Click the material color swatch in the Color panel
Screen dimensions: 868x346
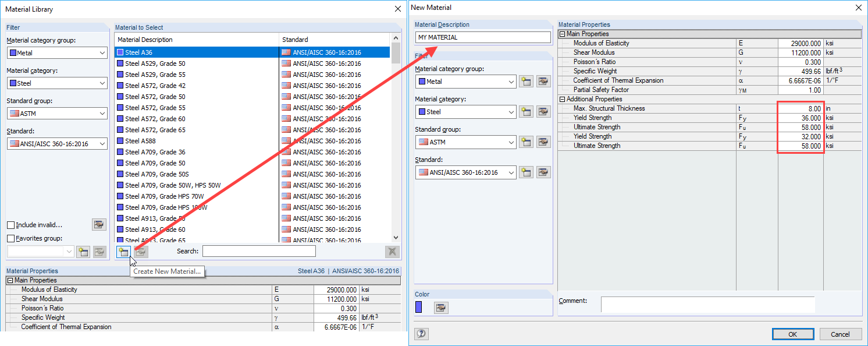419,307
